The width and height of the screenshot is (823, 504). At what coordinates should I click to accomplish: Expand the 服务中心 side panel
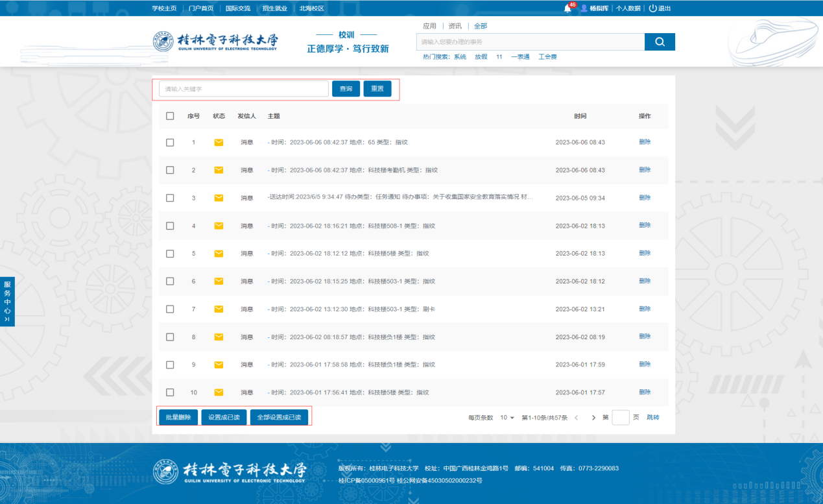pyautogui.click(x=7, y=302)
